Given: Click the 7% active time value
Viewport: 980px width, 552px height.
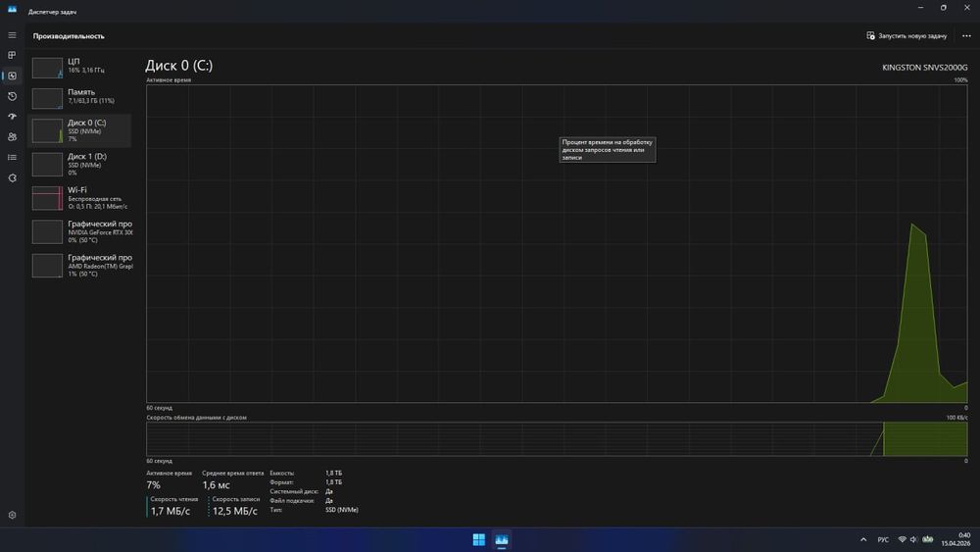Looking at the screenshot, I should (x=153, y=485).
